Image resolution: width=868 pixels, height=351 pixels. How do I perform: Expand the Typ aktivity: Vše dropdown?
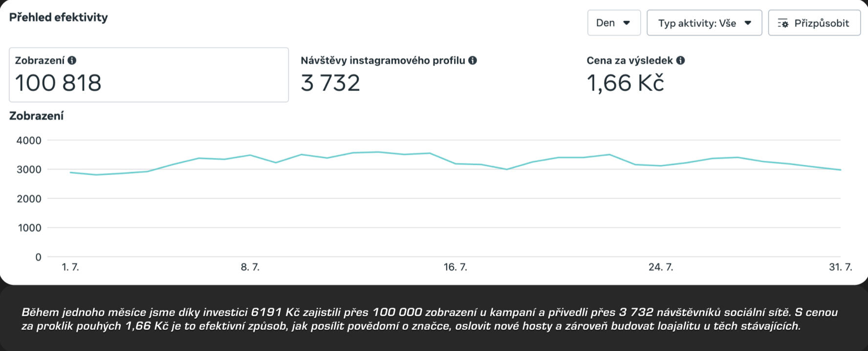tap(704, 23)
